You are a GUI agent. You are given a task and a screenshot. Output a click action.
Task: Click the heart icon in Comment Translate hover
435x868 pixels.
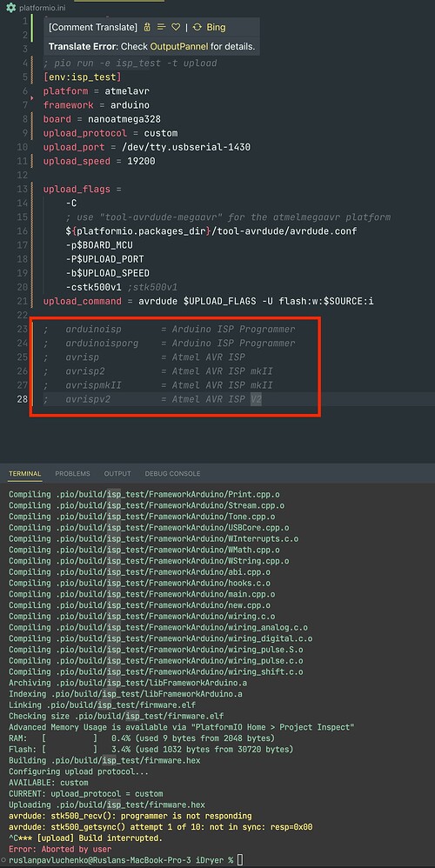tap(176, 27)
